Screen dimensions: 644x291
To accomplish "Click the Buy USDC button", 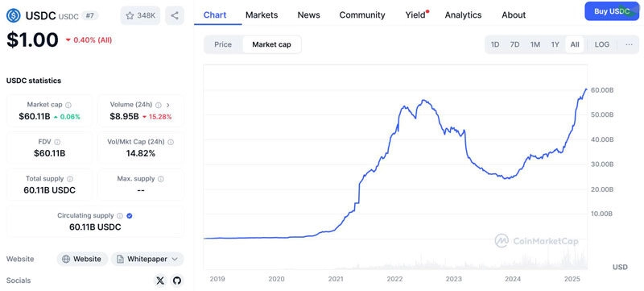I will pos(612,11).
